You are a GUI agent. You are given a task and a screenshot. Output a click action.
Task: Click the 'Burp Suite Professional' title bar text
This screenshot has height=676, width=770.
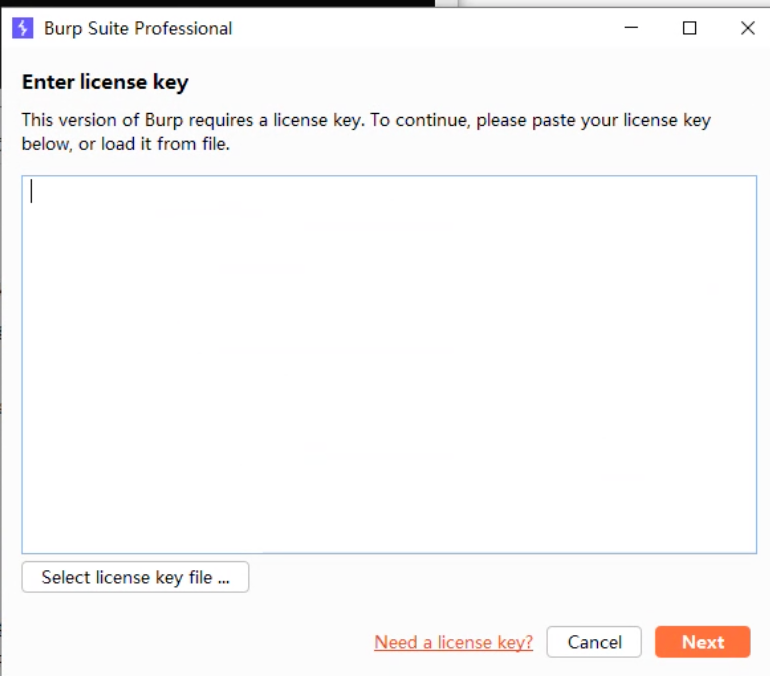pyautogui.click(x=138, y=28)
